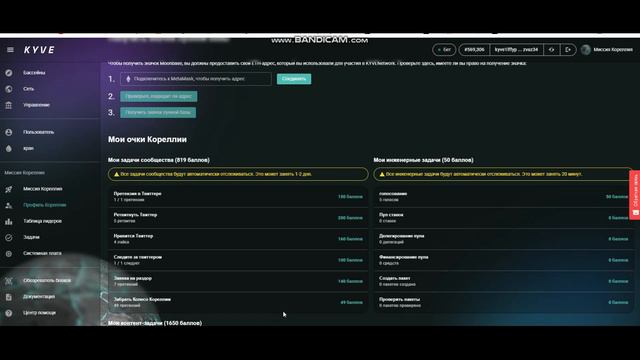Click the block number #569,206
Viewport: 640px width, 360px height.
point(474,50)
